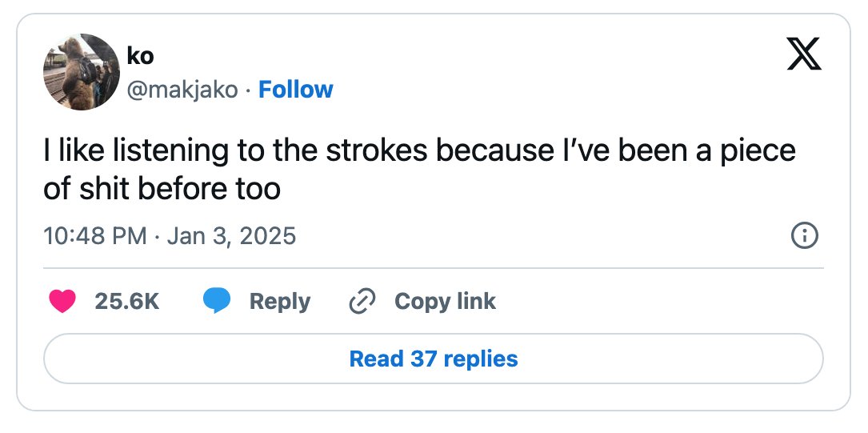The image size is (868, 433).
Task: Like the tweet with the pink heart icon
Action: [x=62, y=301]
